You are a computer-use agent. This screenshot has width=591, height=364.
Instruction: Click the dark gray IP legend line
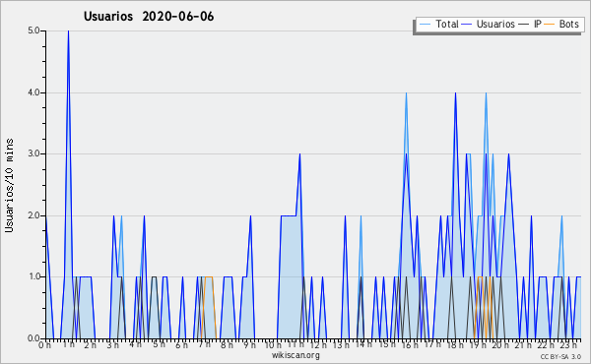[x=524, y=25]
